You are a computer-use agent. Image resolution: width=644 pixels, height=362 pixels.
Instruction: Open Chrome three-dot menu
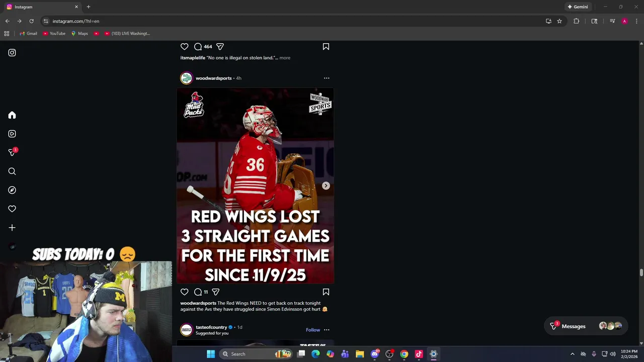(x=636, y=21)
